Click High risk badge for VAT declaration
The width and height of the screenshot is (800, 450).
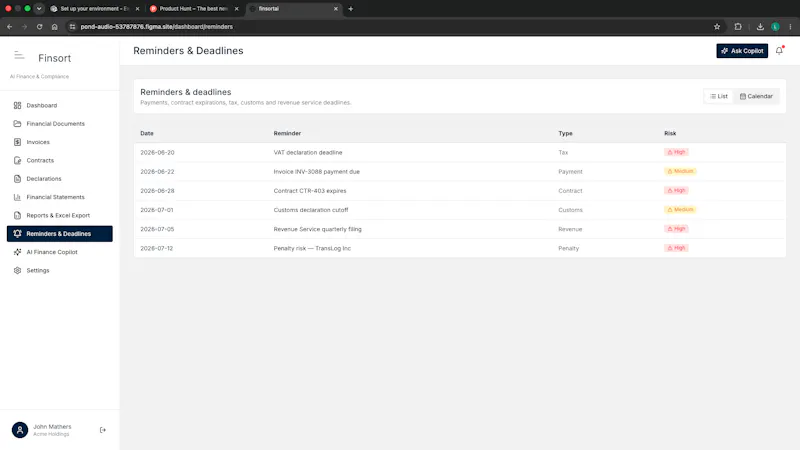(676, 152)
